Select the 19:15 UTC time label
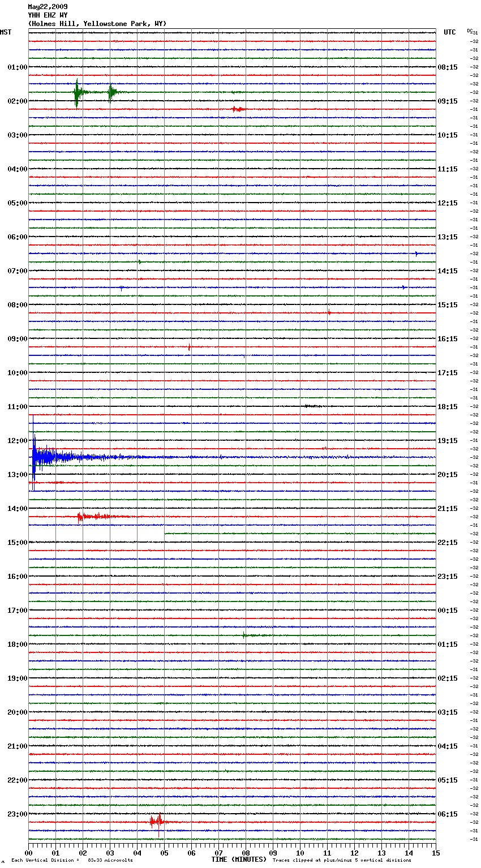This screenshot has height=868, width=481. click(x=448, y=441)
